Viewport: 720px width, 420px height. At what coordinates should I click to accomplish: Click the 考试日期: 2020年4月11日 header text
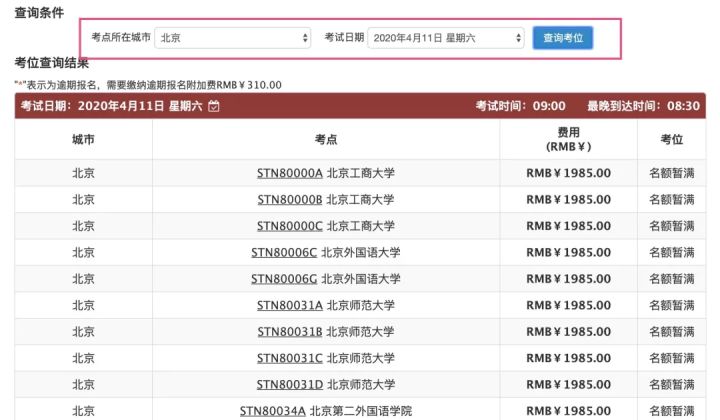(111, 106)
